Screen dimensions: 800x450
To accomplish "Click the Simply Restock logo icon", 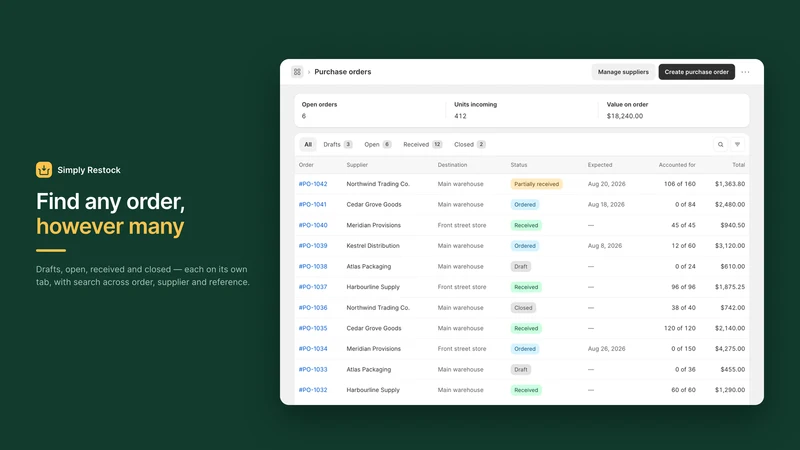I will click(44, 170).
